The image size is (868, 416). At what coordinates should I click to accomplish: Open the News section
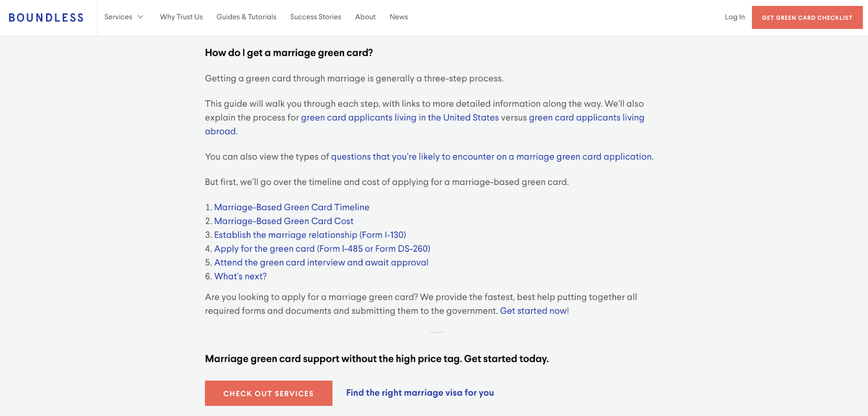click(399, 17)
